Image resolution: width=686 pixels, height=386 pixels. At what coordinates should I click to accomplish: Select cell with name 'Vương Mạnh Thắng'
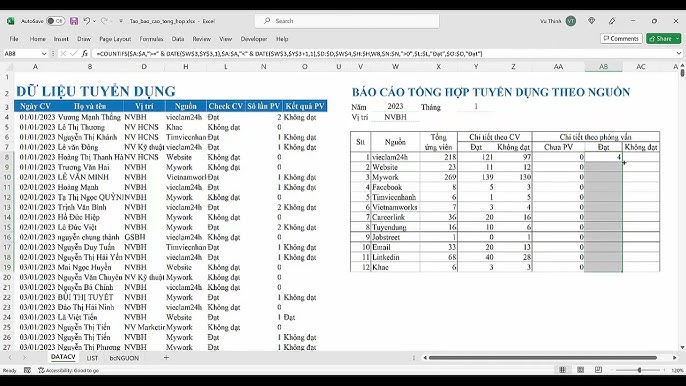coord(89,117)
